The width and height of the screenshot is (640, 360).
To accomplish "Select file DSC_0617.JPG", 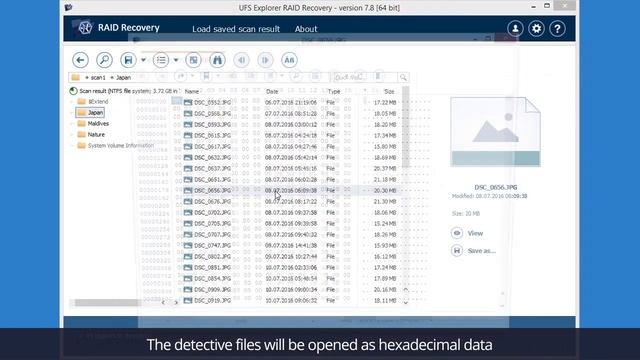I will [212, 147].
